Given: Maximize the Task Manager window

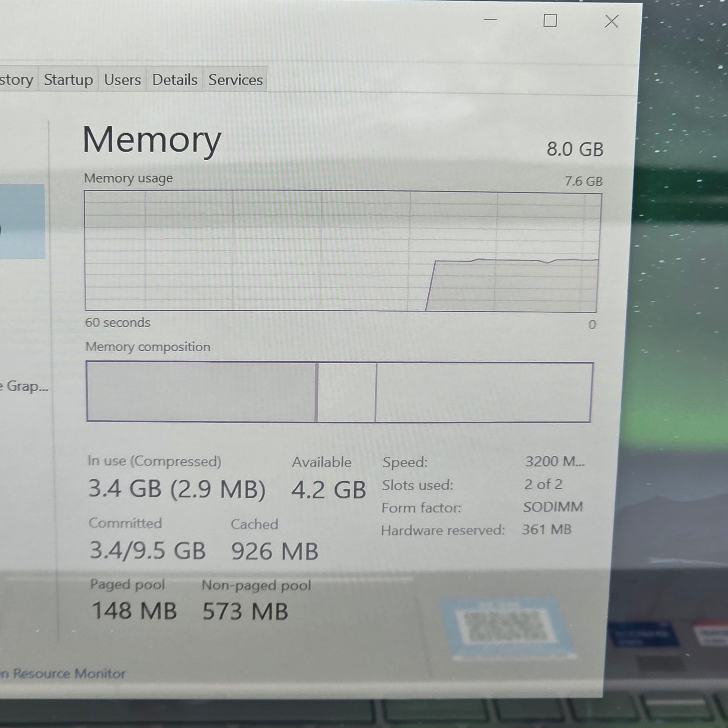Looking at the screenshot, I should pos(550,21).
